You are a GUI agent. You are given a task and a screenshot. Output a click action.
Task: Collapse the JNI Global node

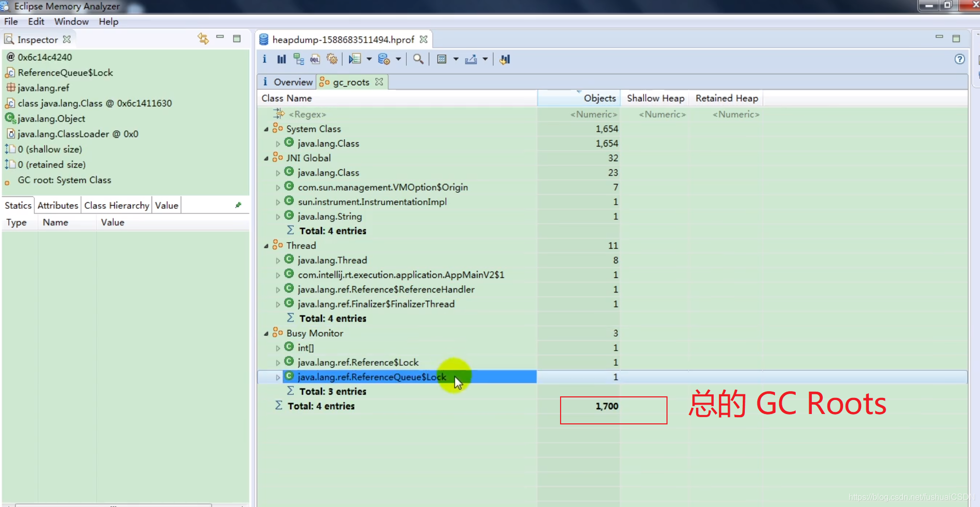click(266, 158)
